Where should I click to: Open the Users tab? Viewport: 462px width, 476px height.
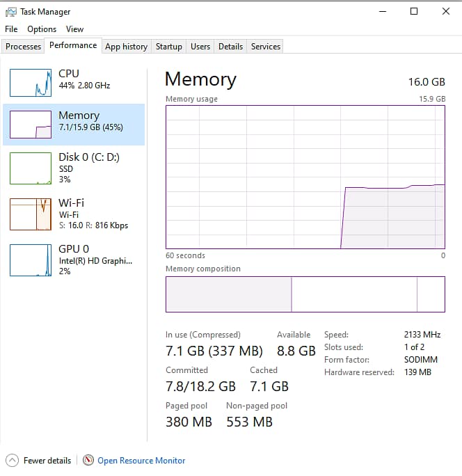tap(200, 47)
